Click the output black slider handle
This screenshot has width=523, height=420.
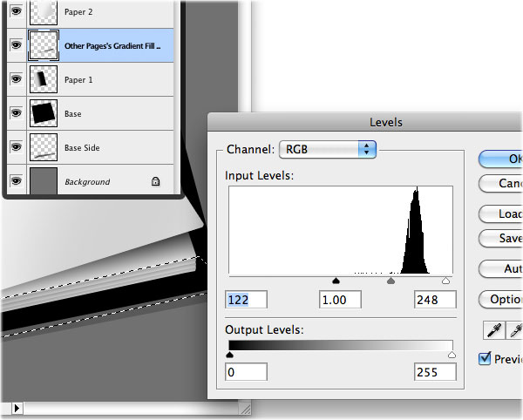229,355
